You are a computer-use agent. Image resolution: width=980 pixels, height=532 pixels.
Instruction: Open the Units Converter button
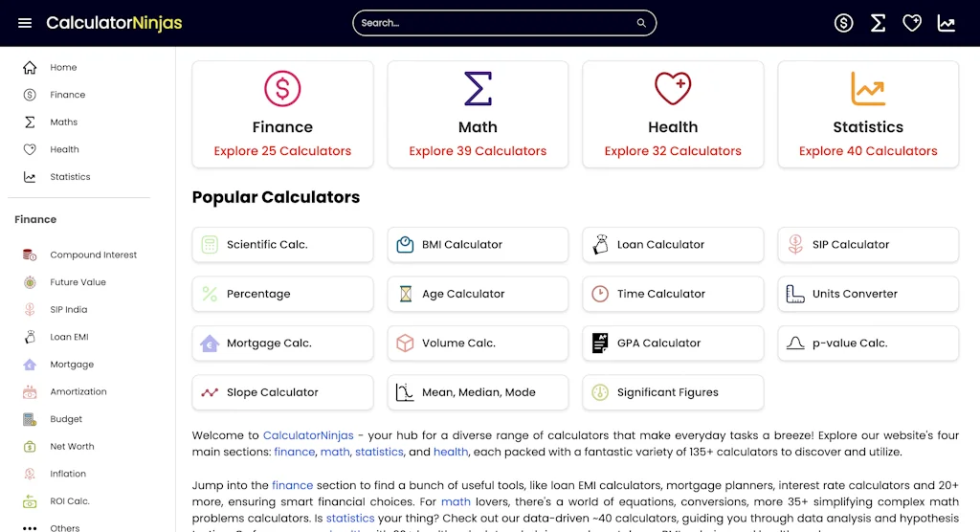[868, 294]
